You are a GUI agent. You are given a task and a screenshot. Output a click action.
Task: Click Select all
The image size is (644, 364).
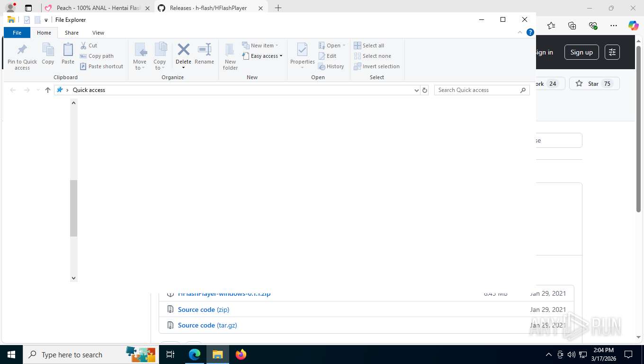(x=369, y=45)
